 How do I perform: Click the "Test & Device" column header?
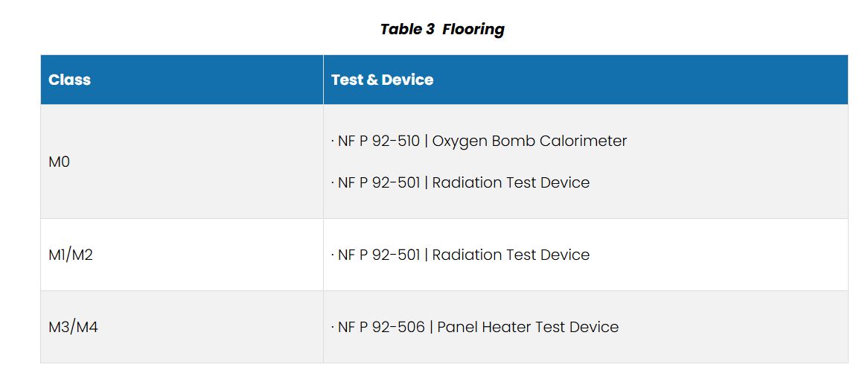tap(382, 80)
